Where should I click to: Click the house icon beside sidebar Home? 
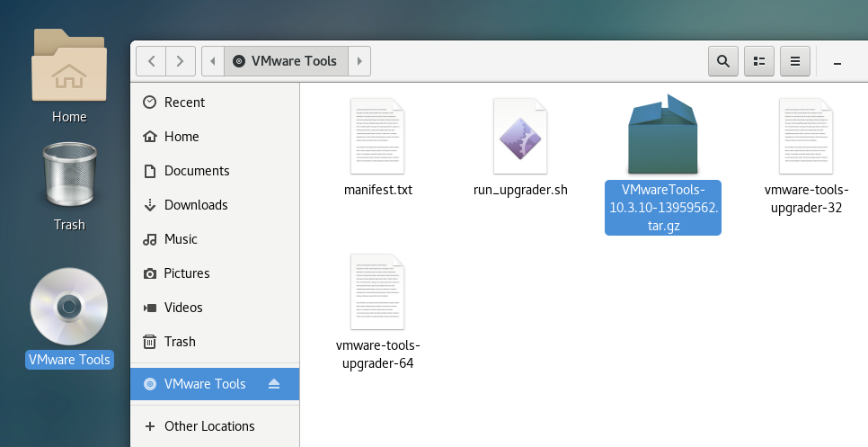click(x=149, y=137)
